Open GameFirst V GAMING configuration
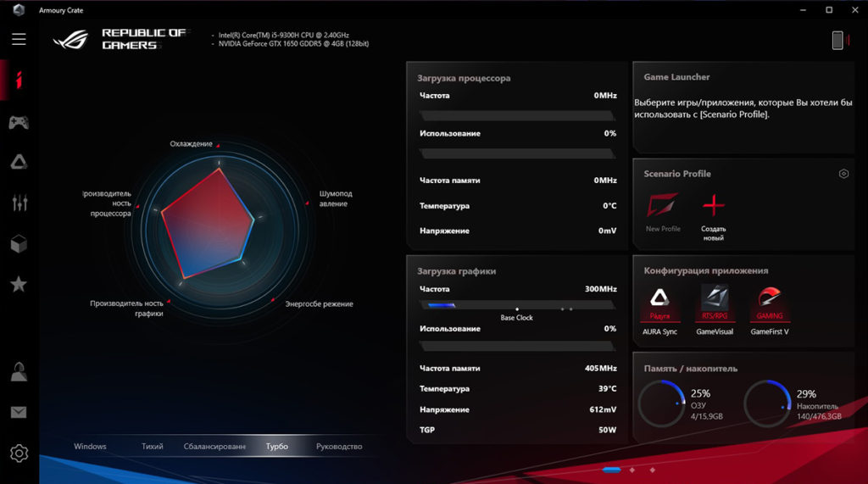868x484 pixels. tap(770, 303)
